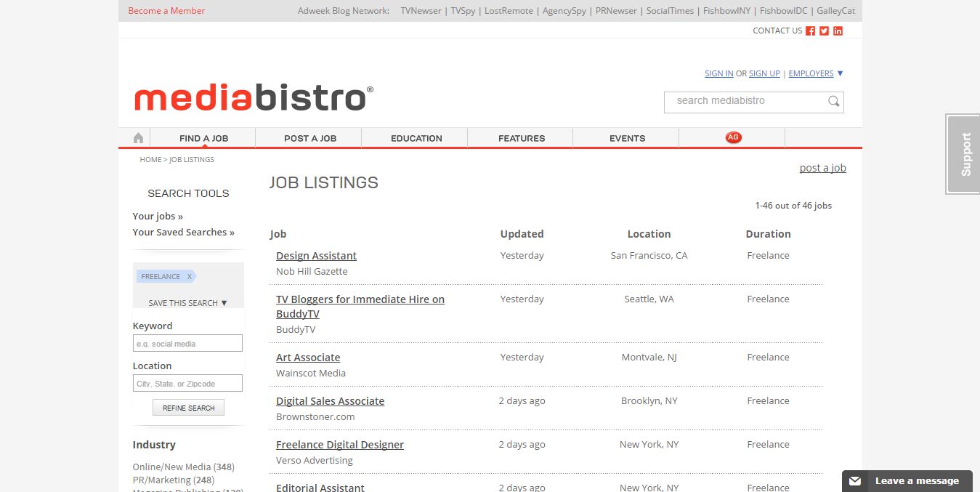980x492 pixels.
Task: Click HOME in the breadcrumb
Action: (x=150, y=159)
